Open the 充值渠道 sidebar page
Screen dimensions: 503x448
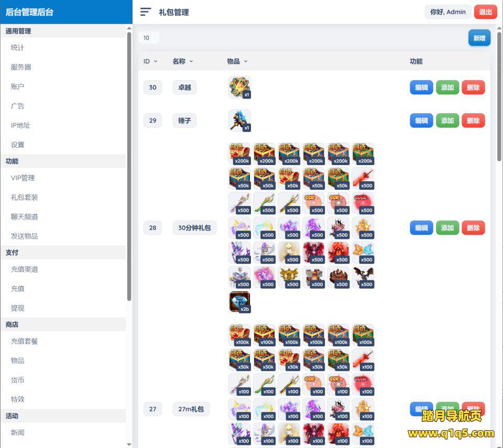(x=25, y=269)
